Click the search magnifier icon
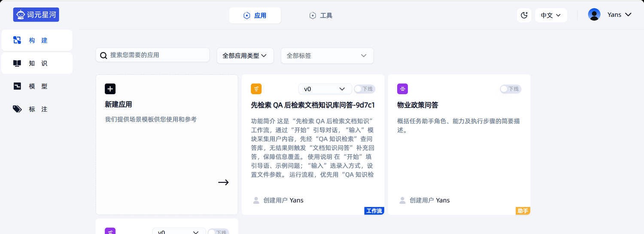 point(103,55)
